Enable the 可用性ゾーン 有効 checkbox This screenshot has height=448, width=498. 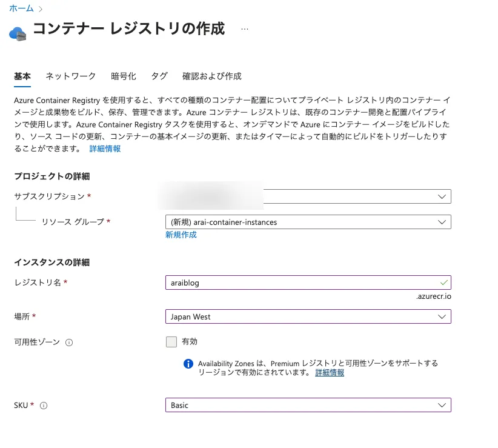pyautogui.click(x=171, y=342)
